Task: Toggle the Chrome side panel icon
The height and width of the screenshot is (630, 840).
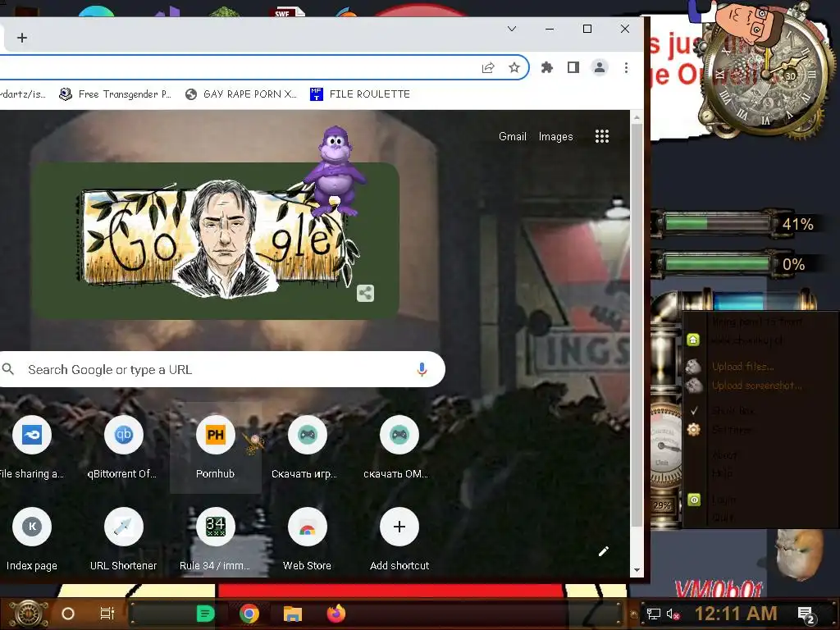Action: (573, 67)
